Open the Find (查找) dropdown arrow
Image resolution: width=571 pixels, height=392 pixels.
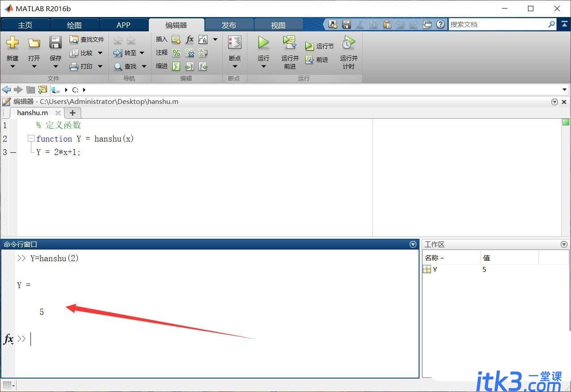click(x=144, y=66)
